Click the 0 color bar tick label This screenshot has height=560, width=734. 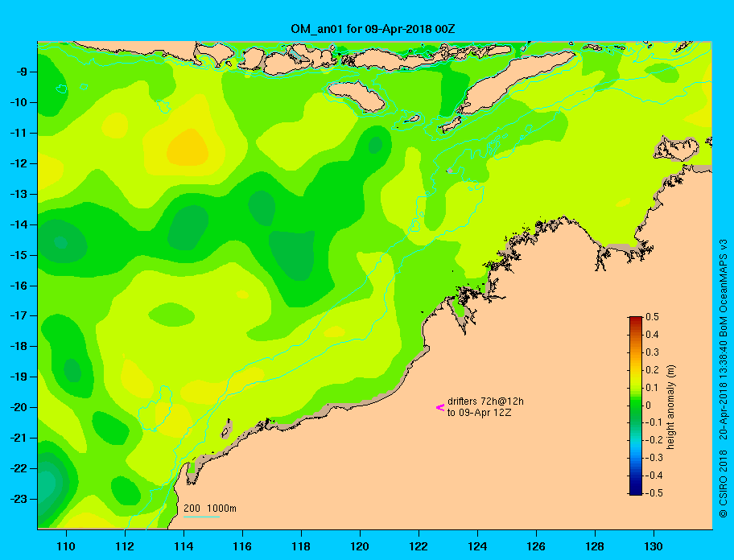(649, 406)
